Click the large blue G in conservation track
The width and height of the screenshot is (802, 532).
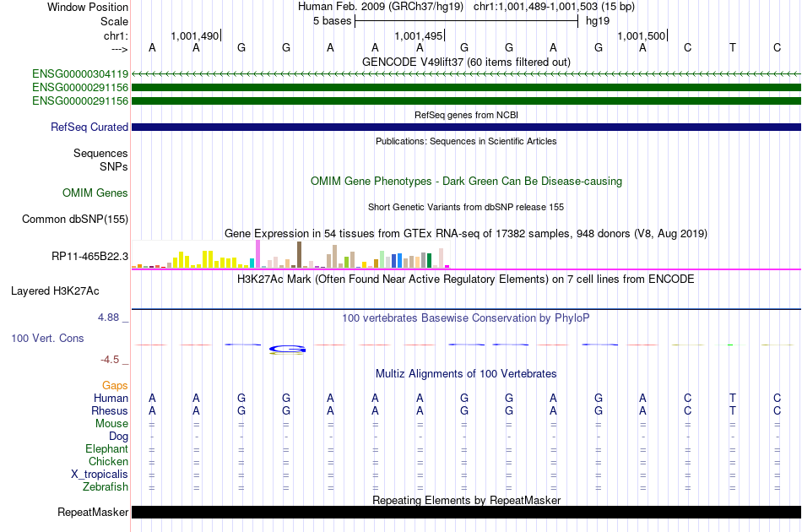pos(287,350)
